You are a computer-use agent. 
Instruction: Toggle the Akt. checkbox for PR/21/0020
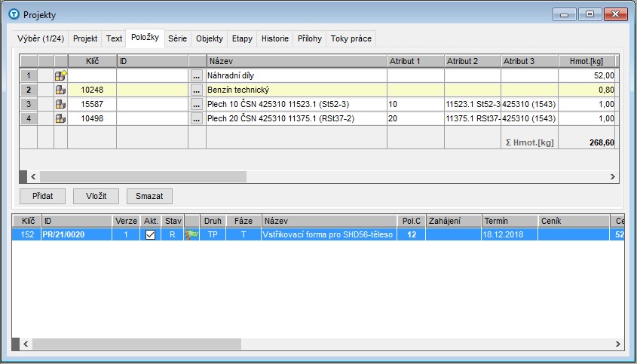point(150,234)
